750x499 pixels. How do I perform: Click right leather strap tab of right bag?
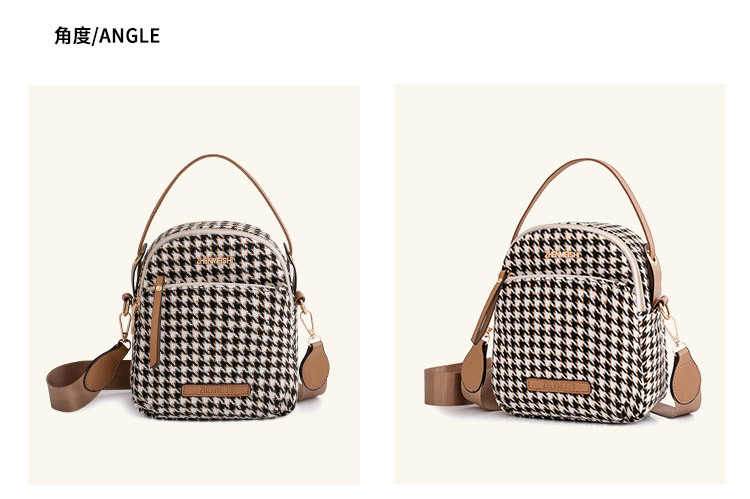click(686, 375)
